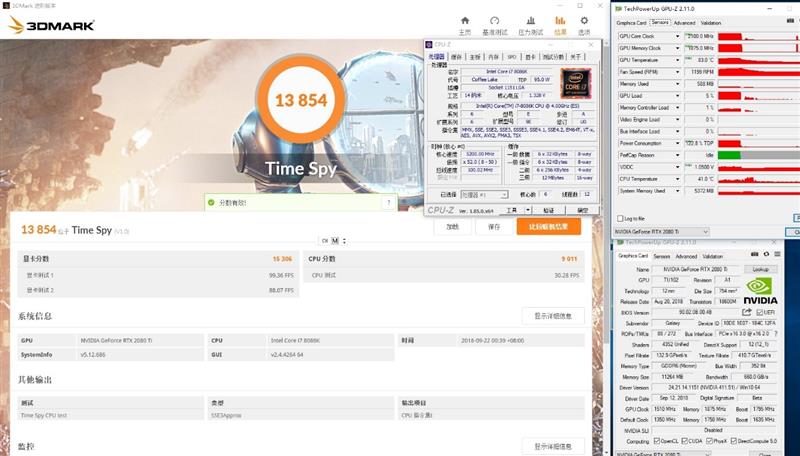This screenshot has height=456, width=800.
Task: Toggle the DirectCompute 5.0 checkbox in GPU-Z
Action: coord(734,441)
